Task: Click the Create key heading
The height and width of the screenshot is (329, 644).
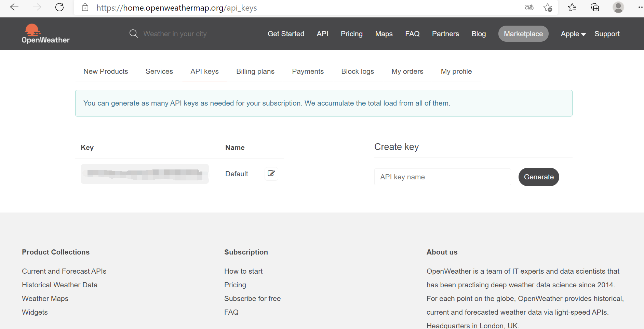Action: (397, 147)
